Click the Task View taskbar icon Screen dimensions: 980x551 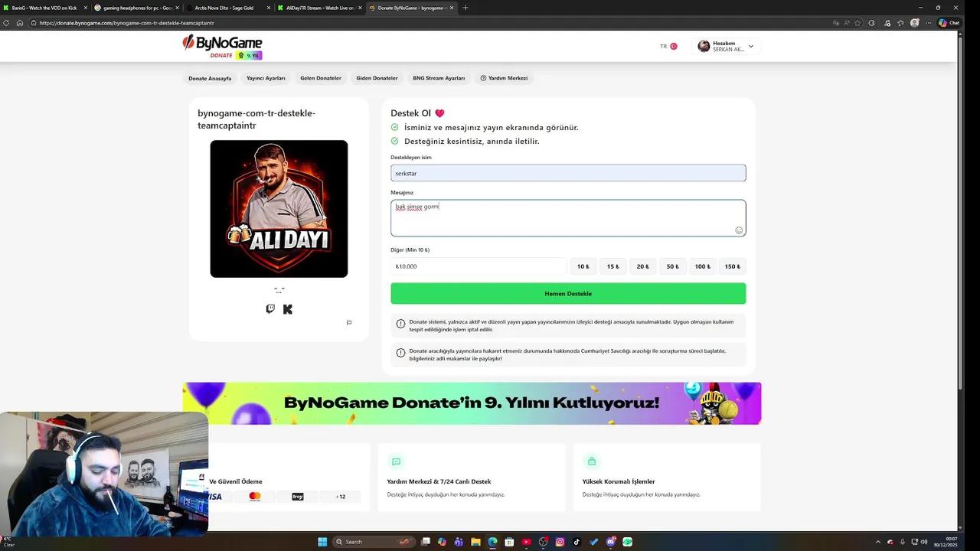coord(426,542)
